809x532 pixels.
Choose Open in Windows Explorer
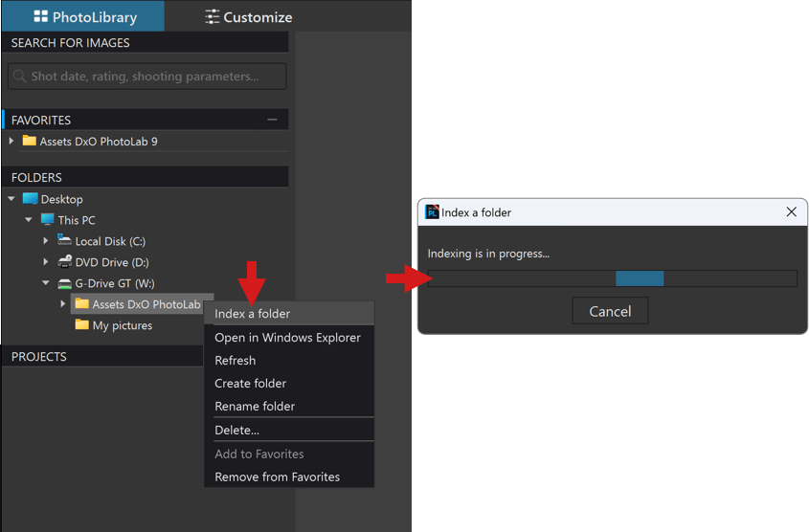[x=289, y=338]
